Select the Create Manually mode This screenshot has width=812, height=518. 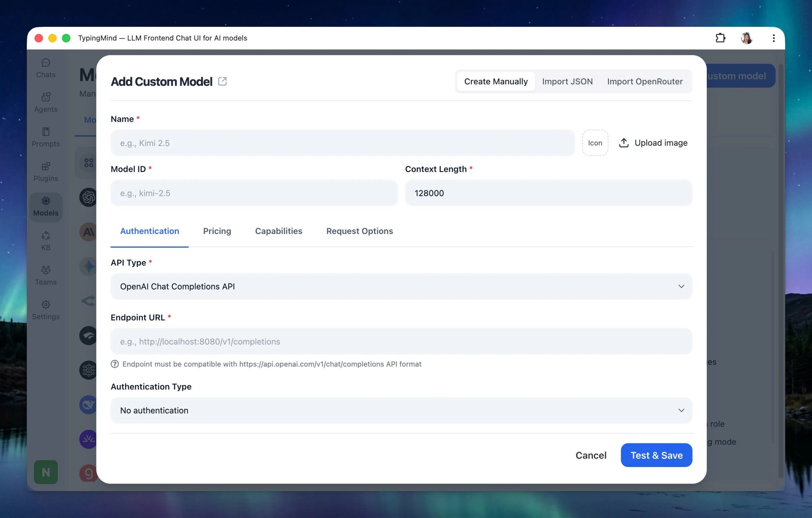point(496,81)
